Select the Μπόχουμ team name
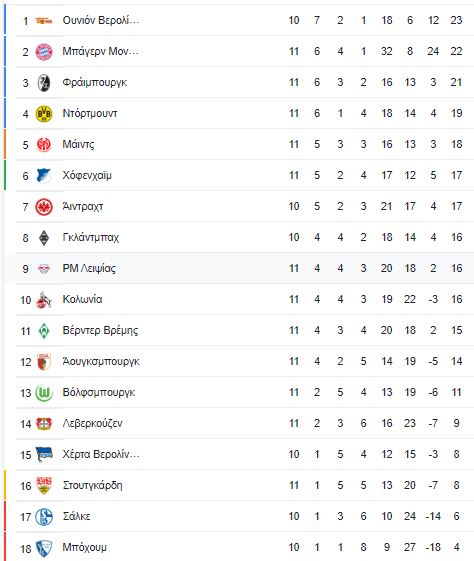 point(84,548)
